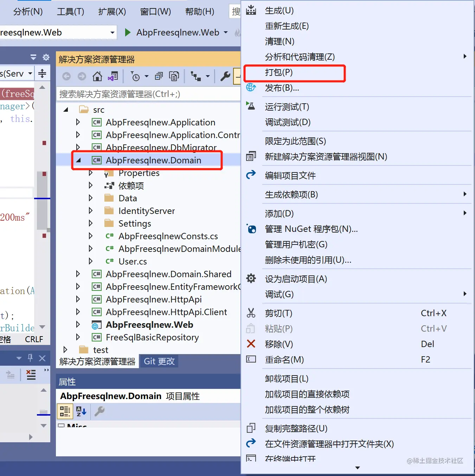The width and height of the screenshot is (475, 476).
Task: Click the Property Pages wrench in Properties panel
Action: pos(100,411)
